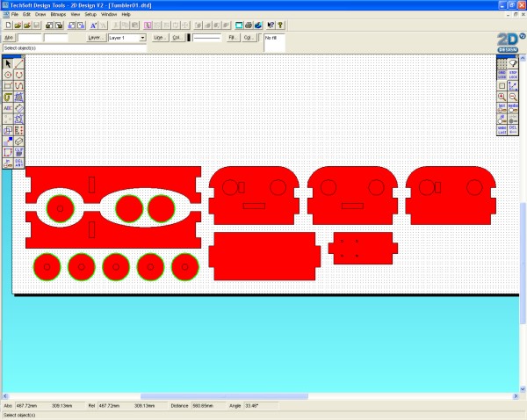Viewport: 527px width, 420px height.
Task: Click the black line color swatch
Action: click(x=189, y=38)
